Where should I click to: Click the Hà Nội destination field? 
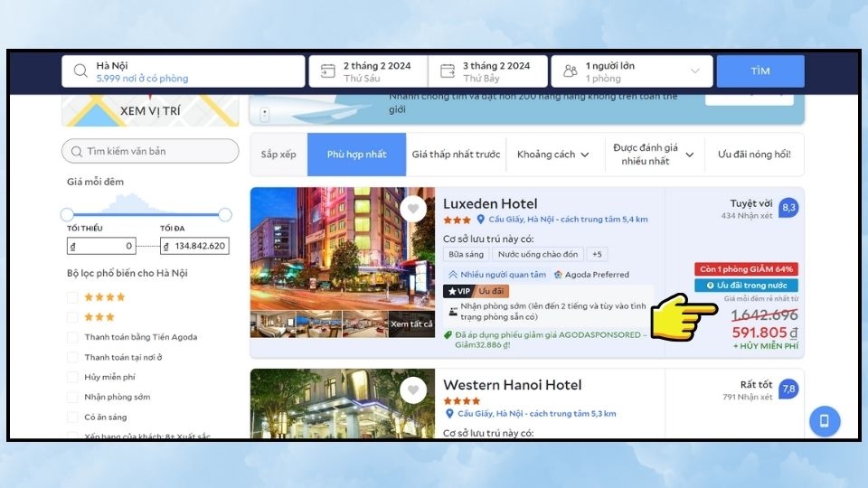click(184, 70)
